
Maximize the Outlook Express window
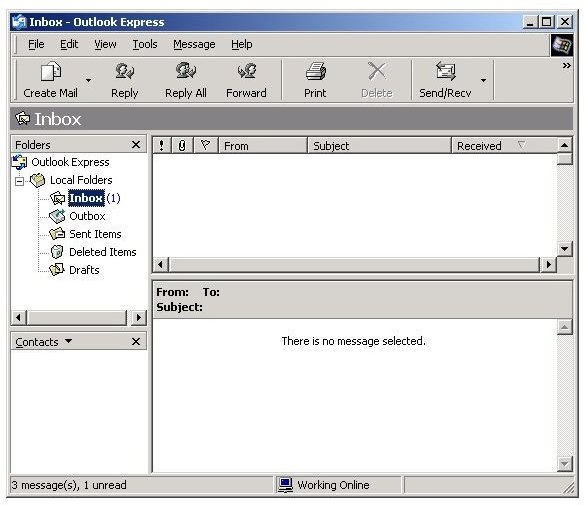pyautogui.click(x=547, y=22)
